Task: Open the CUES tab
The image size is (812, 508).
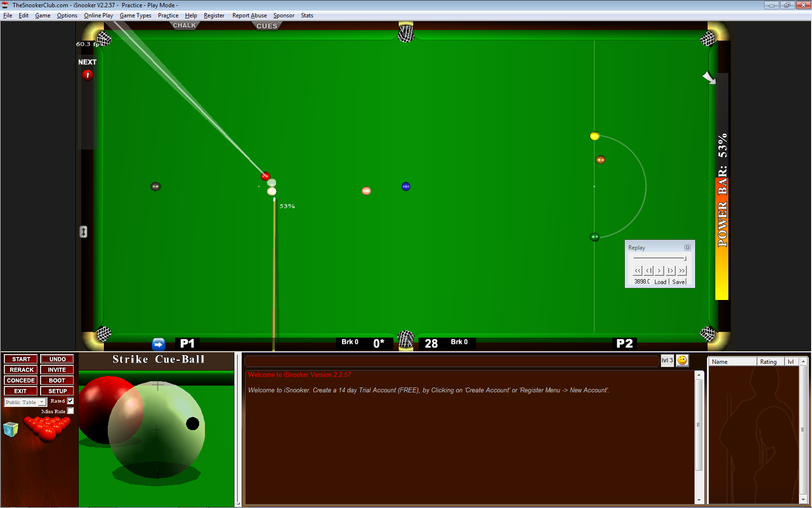Action: point(267,26)
